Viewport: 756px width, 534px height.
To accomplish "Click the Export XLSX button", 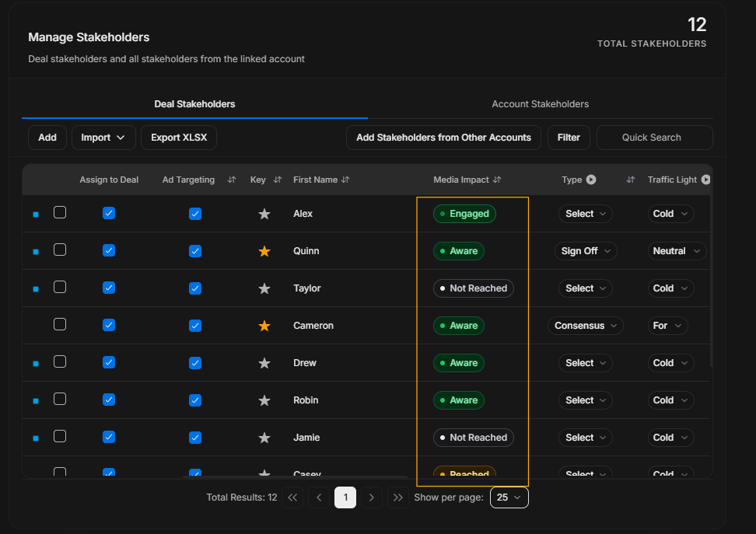I will 179,138.
